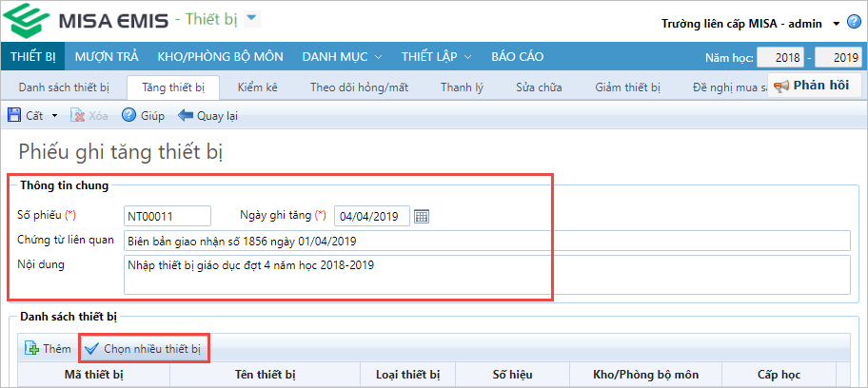Open the KHO/PHÒNG BỘ MÔN menu
Screen dimensions: 868x388
click(x=220, y=56)
